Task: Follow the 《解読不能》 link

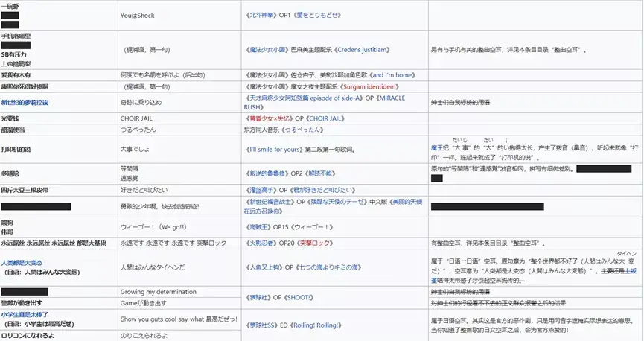Action: [320, 173]
